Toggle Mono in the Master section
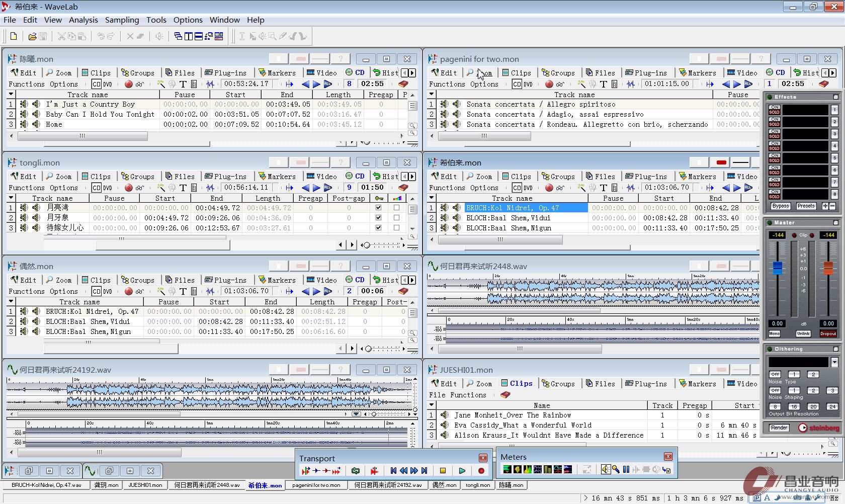The image size is (845, 504). pos(774,333)
